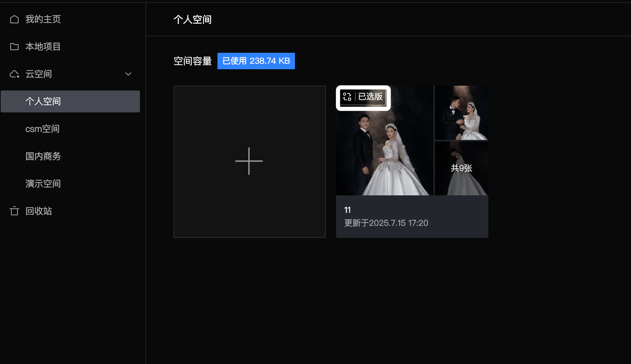Open the 本地项目 text label

43,47
